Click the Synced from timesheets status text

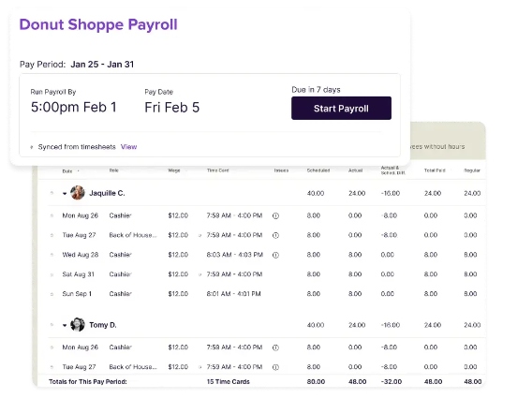(x=77, y=147)
